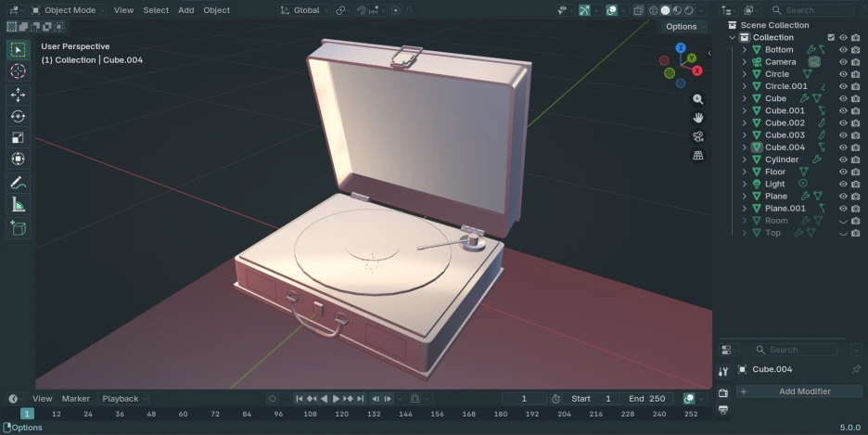868x435 pixels.
Task: Jump to timeline end frame
Action: 361,399
